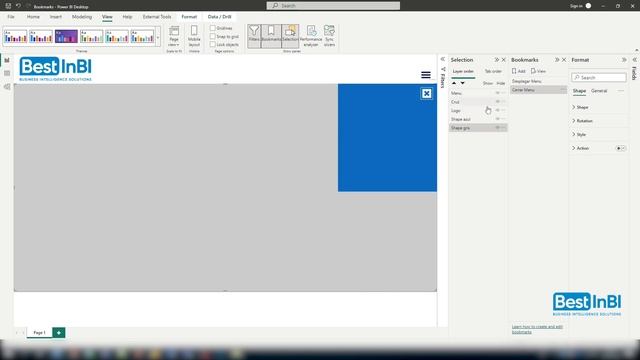Toggle visibility of the Menu layer

pyautogui.click(x=498, y=93)
